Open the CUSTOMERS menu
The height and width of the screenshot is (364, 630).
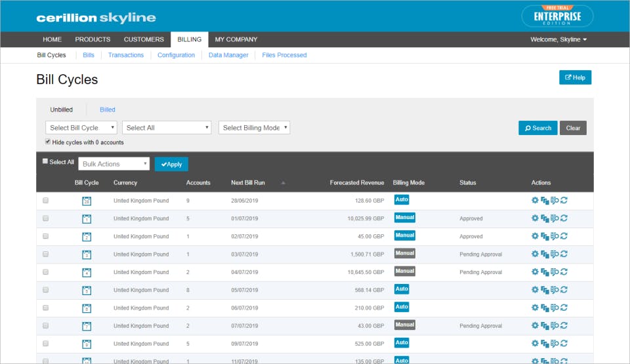[x=144, y=39]
